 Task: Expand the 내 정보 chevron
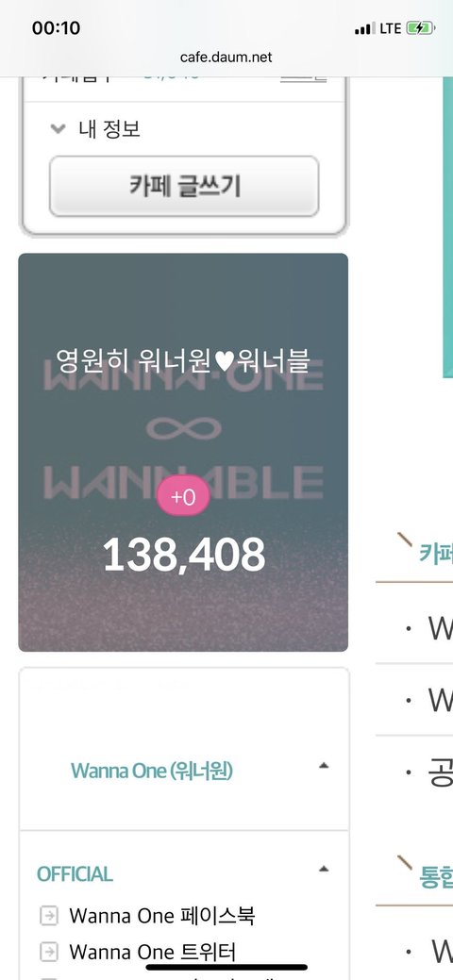coord(59,129)
